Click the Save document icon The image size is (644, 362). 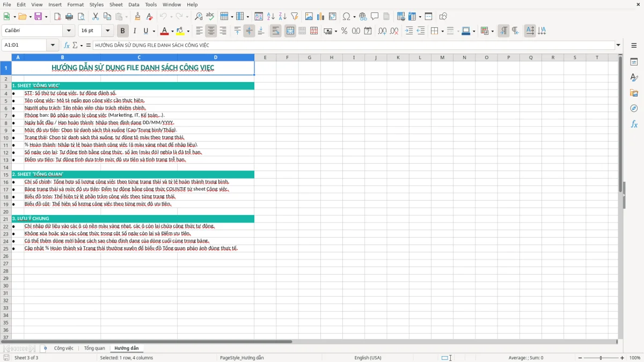pos(38,17)
